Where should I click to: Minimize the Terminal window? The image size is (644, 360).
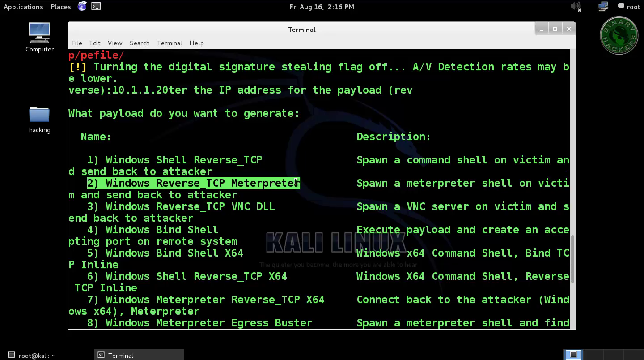click(541, 29)
